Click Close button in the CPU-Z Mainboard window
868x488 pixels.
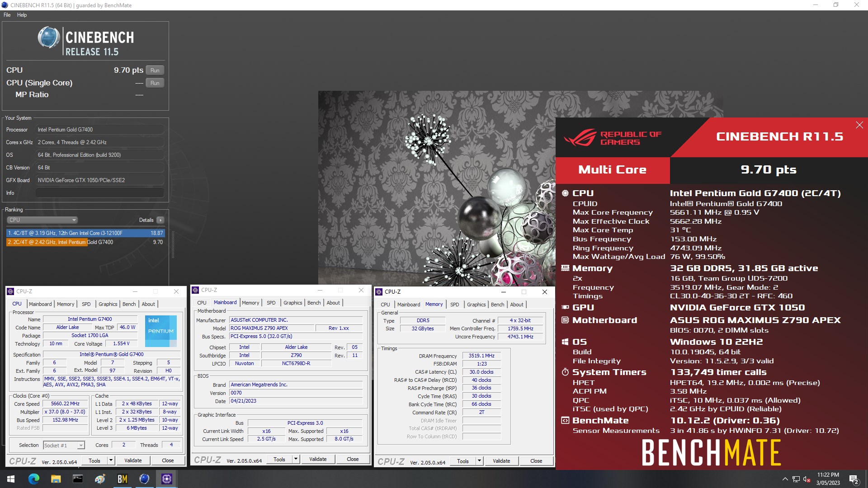[353, 459]
